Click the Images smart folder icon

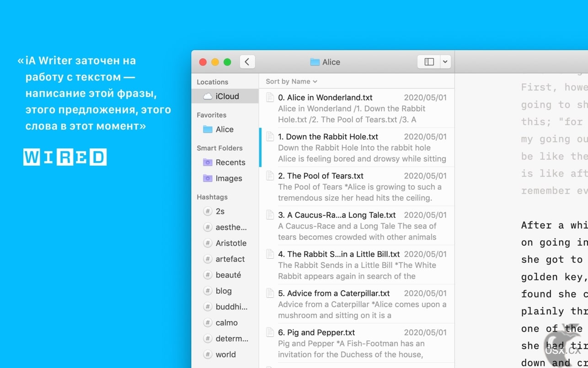point(208,179)
